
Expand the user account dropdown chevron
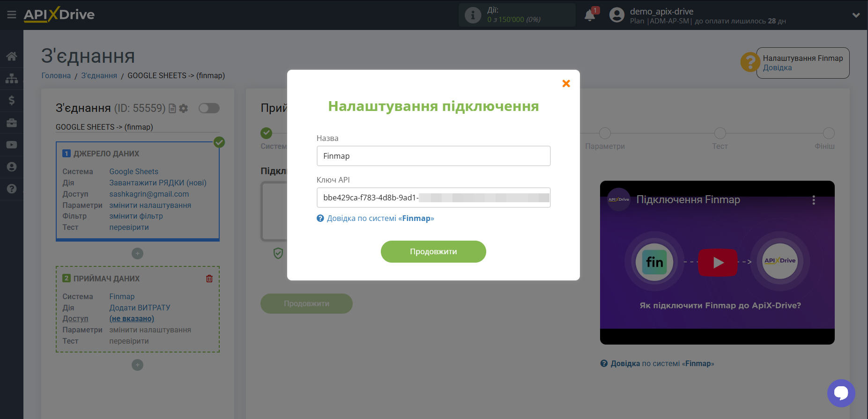coord(856,15)
